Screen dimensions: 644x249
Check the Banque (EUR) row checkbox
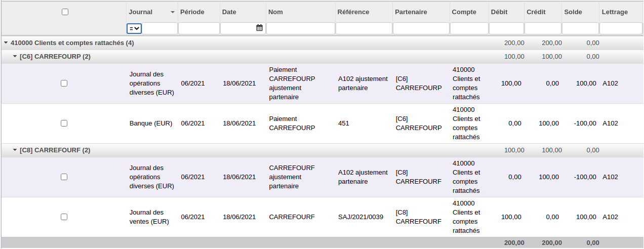tap(64, 123)
